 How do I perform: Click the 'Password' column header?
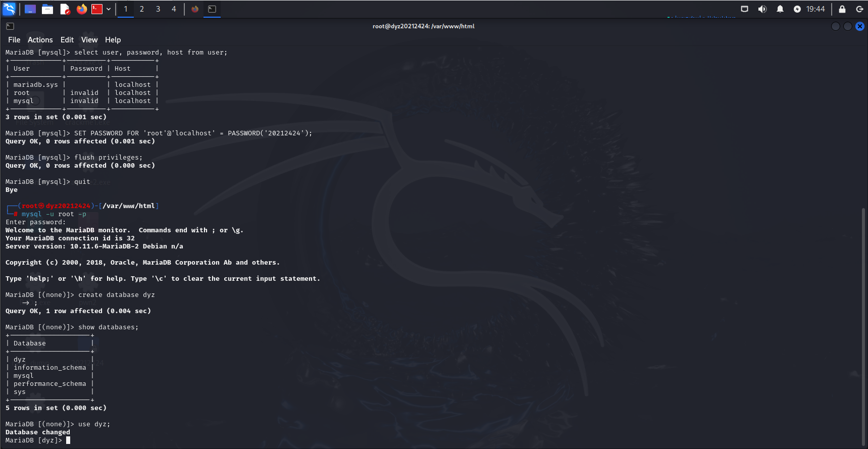pyautogui.click(x=86, y=69)
